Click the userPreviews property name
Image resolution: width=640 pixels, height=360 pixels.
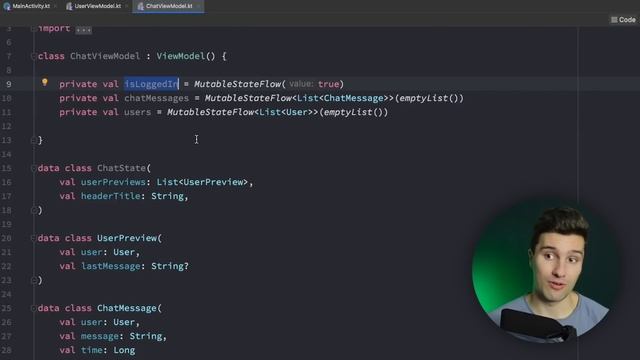(x=113, y=182)
